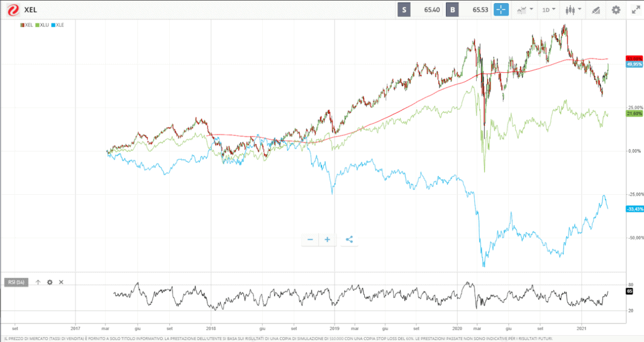The image size is (644, 342).
Task: Share the chart via share icon
Action: 350,240
